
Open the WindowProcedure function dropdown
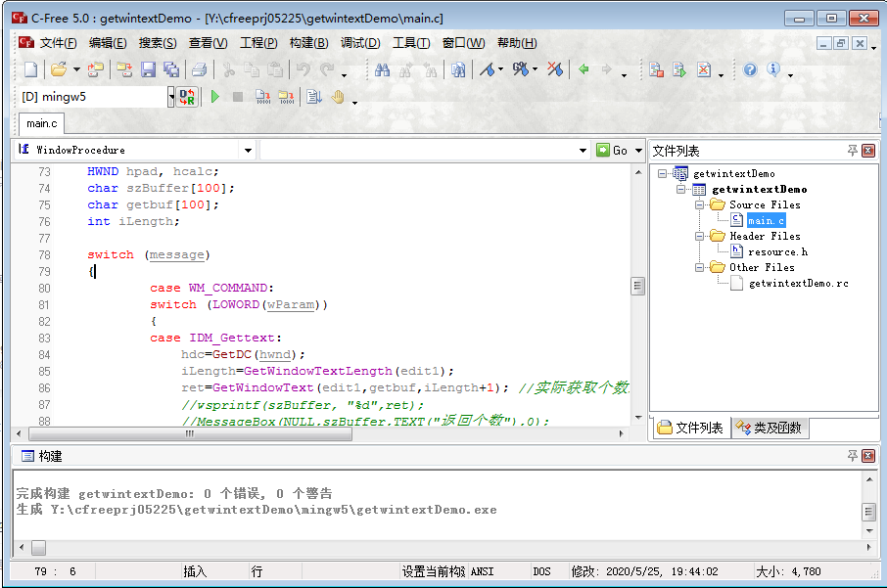(248, 150)
